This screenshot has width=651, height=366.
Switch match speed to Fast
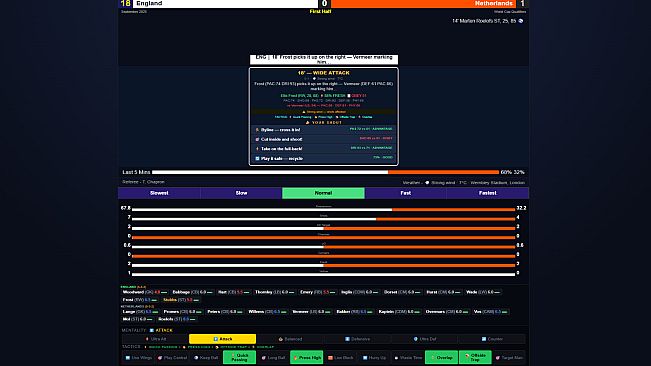(x=406, y=193)
